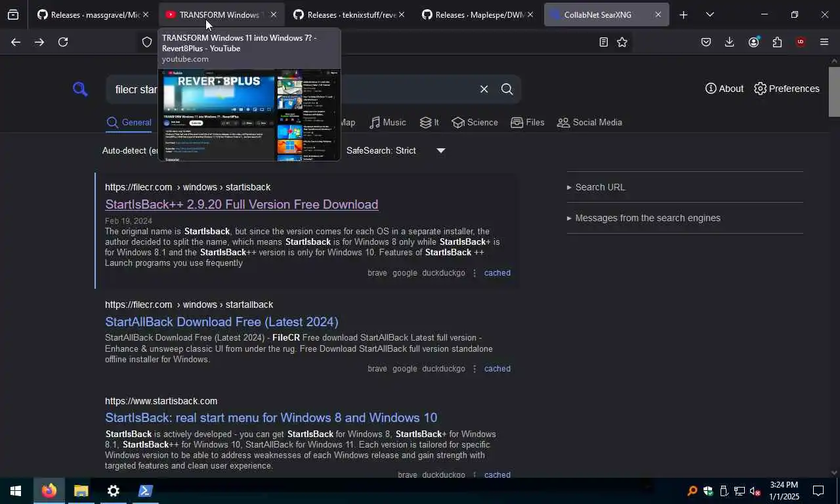Screen dimensions: 840x504
Task: Open the Preferences link
Action: (x=786, y=89)
